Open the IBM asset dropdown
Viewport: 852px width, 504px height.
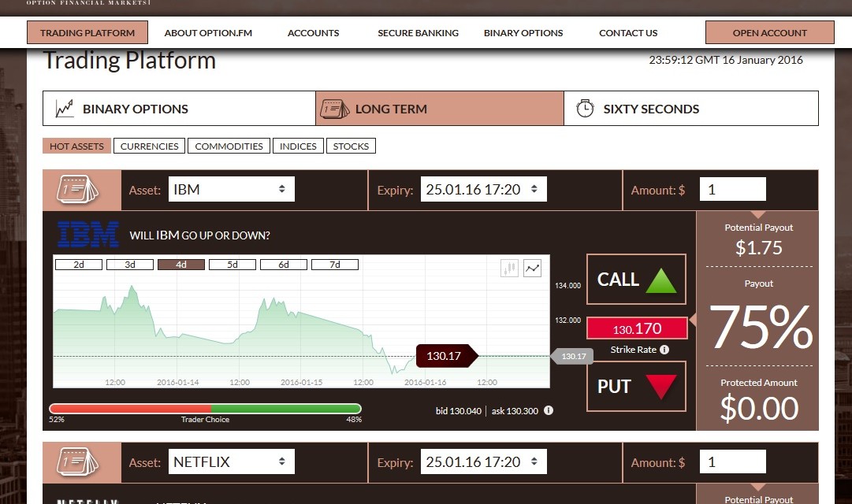[231, 190]
